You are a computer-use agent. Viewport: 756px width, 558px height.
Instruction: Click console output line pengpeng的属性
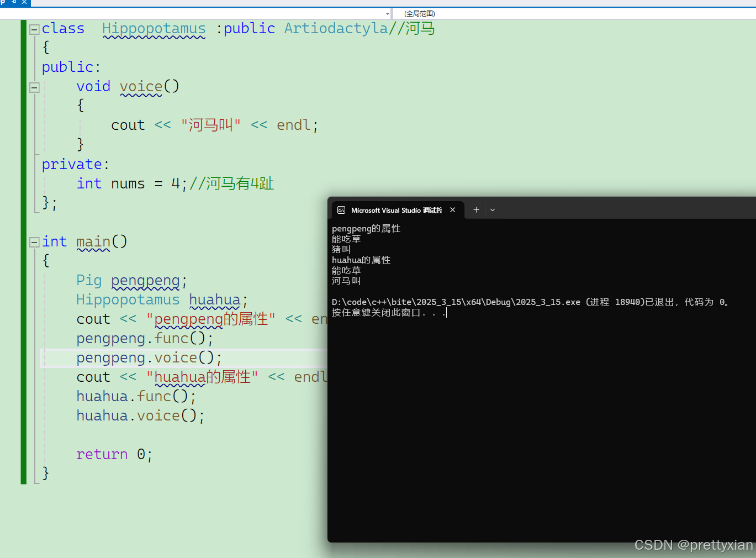[366, 228]
